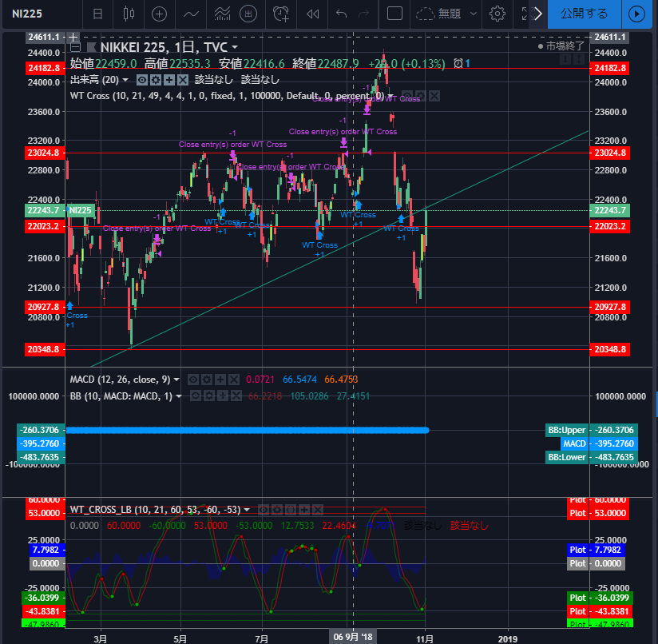Click the alarm icon beside the blue 1
Image resolution: width=658 pixels, height=644 pixels.
point(458,63)
